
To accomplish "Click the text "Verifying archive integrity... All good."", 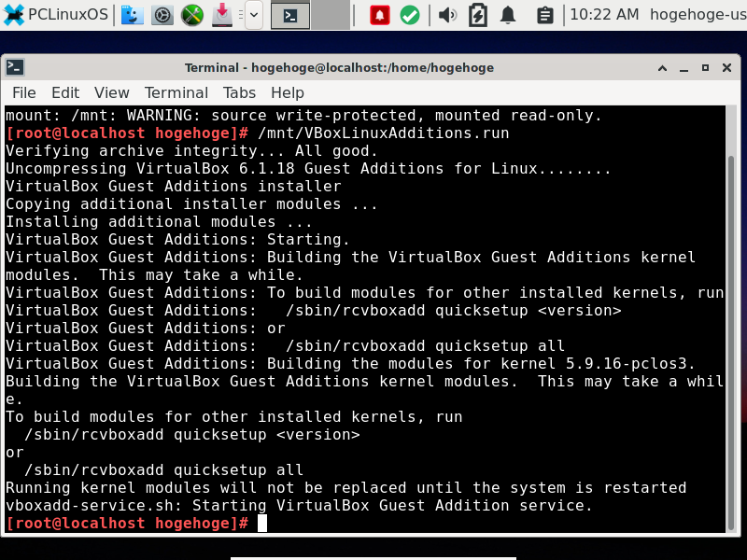I will click(x=191, y=151).
